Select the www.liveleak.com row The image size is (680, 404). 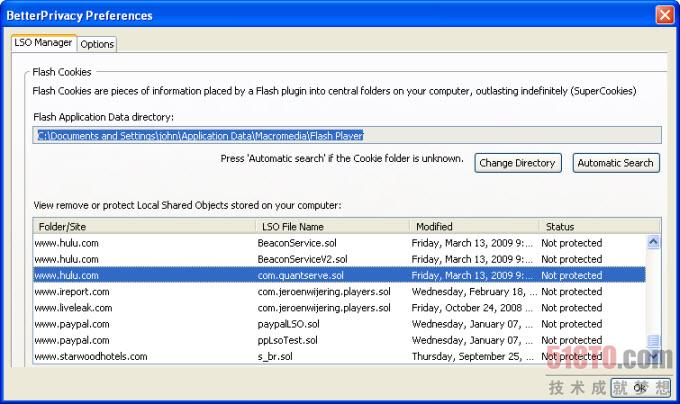pos(340,308)
